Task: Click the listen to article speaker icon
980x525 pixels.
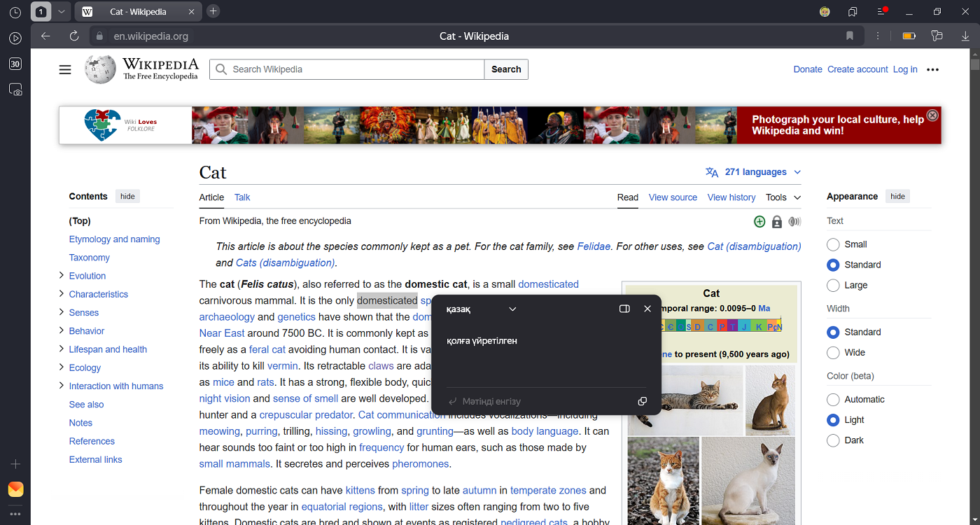Action: (794, 222)
